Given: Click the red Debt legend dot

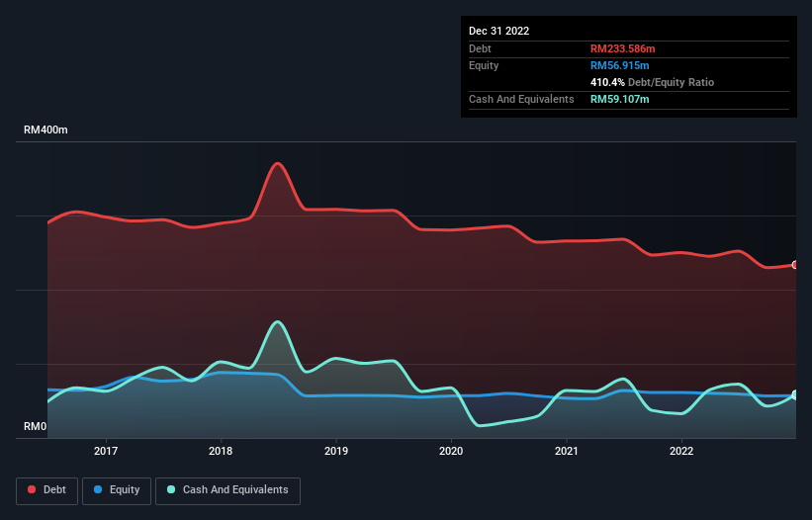Looking at the screenshot, I should pos(32,489).
